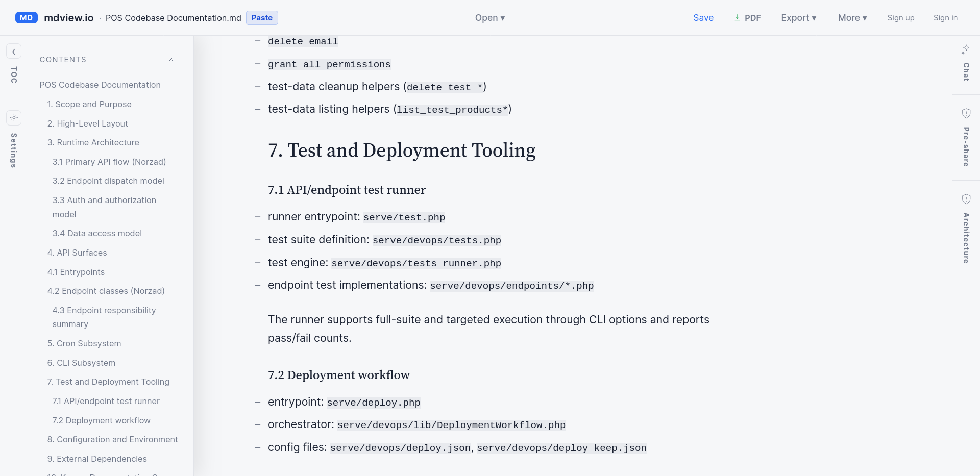Open the Architecture vertical tab label
This screenshot has height=476, width=980.
966,238
